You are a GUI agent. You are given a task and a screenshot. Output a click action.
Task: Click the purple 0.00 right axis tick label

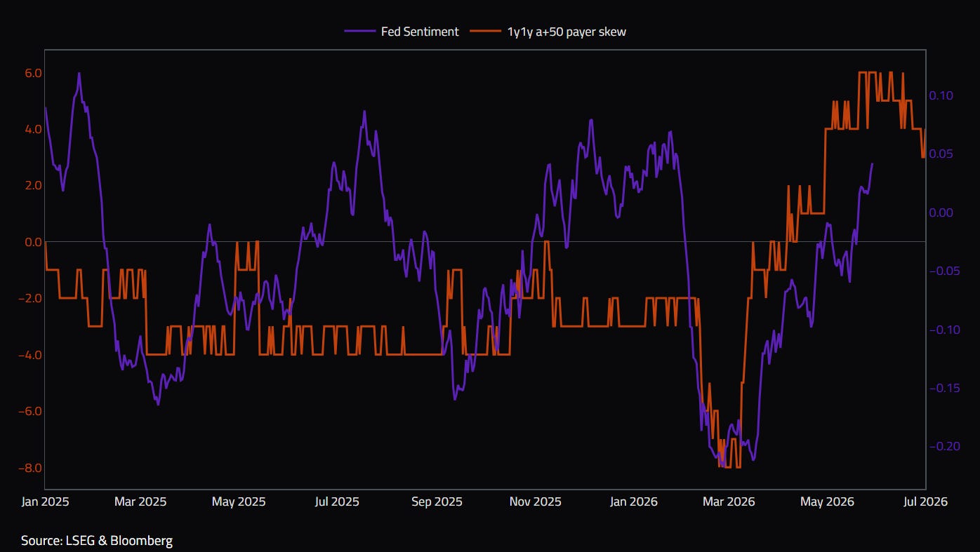coord(941,213)
